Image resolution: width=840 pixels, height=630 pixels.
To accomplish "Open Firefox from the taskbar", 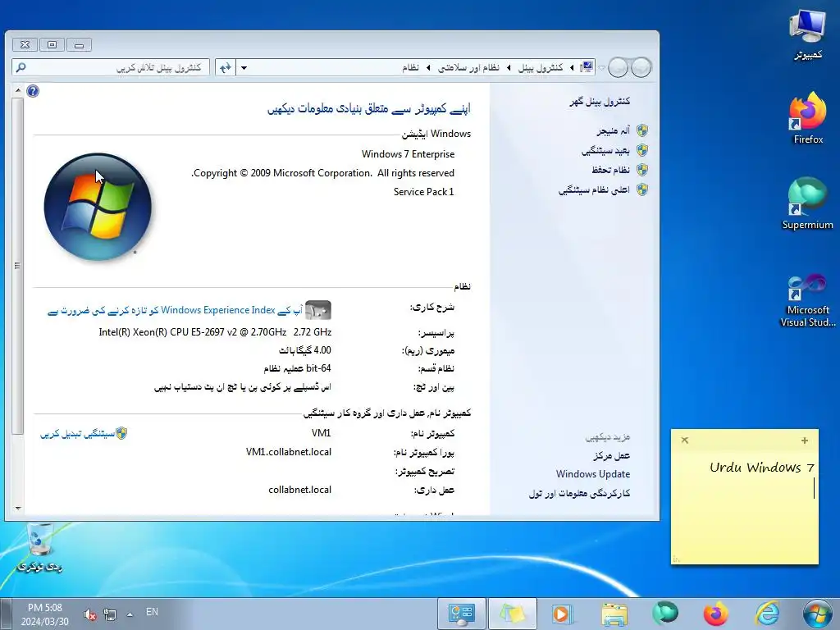I will (x=715, y=614).
